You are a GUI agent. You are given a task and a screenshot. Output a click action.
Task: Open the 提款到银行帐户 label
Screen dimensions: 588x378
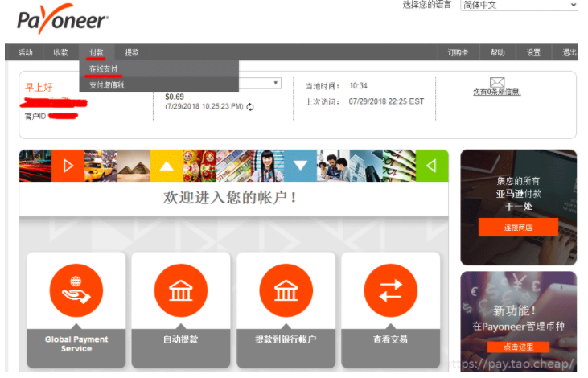[x=286, y=339]
